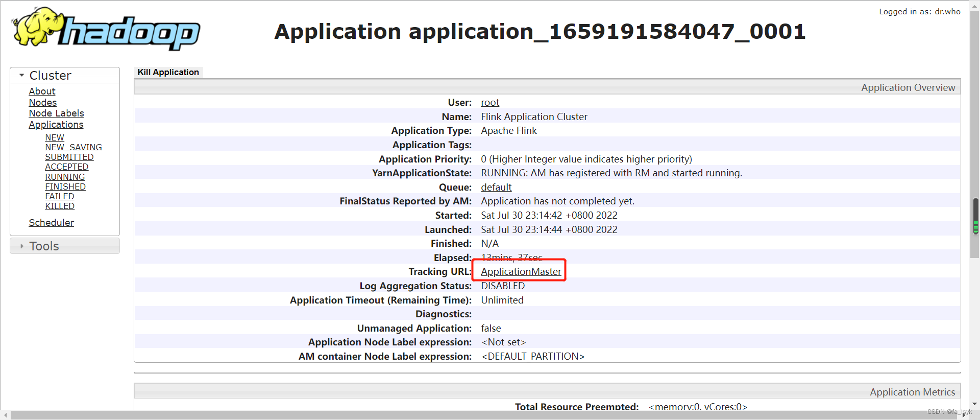Open the Nodes link
This screenshot has width=980, height=420.
point(42,102)
